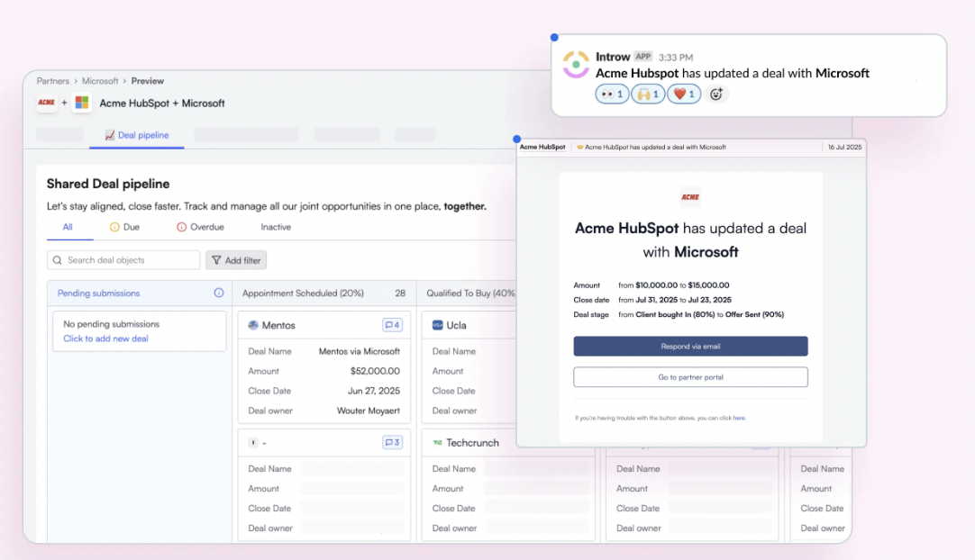The width and height of the screenshot is (975, 560).
Task: Click the Acme logo beside the plus sign
Action: (47, 103)
